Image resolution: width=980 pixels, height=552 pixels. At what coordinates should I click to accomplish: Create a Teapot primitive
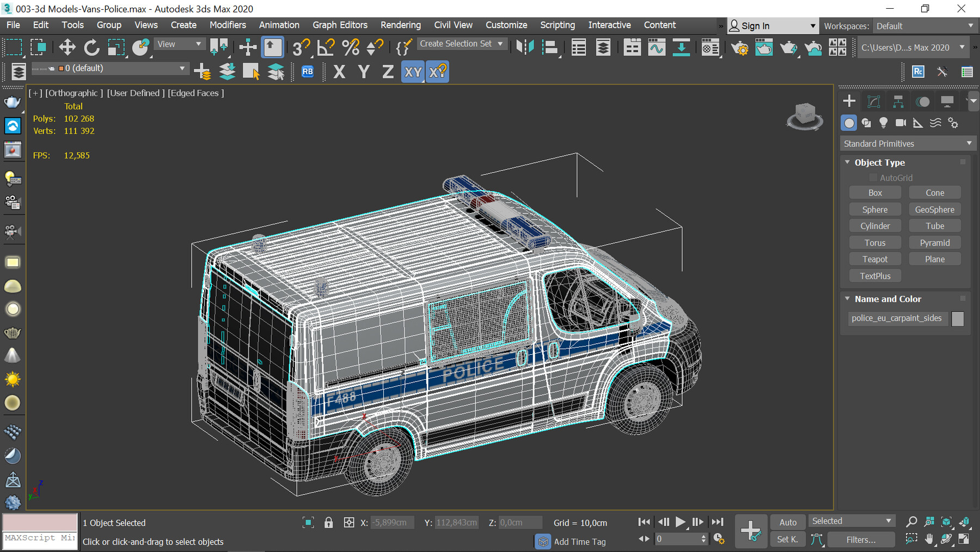(875, 258)
